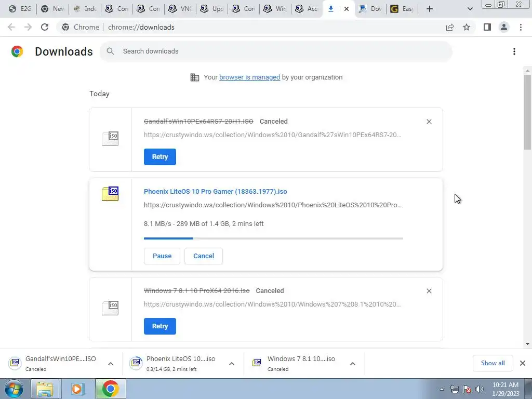Click the Phoenix LiteOS ISO file icon
The image size is (532, 399).
[110, 194]
